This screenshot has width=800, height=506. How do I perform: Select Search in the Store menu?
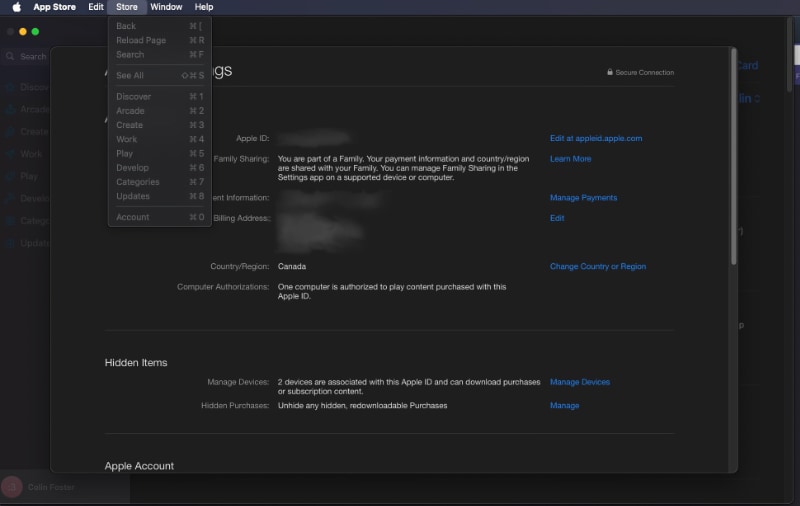[x=160, y=55]
